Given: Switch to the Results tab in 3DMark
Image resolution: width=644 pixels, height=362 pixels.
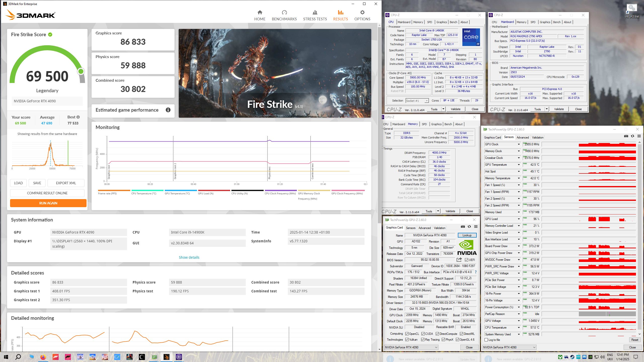Looking at the screenshot, I should point(340,15).
